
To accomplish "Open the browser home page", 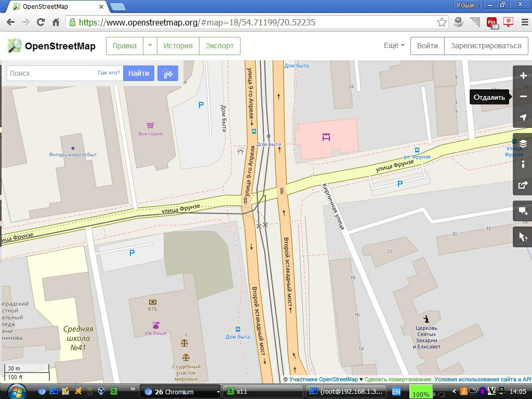I will (56, 22).
